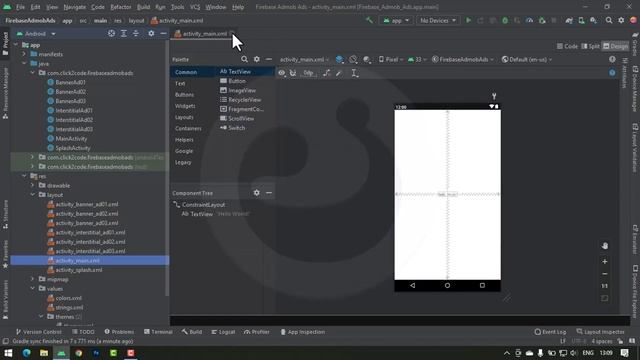Minimize the Palette panel
This screenshot has height=360, width=640.
(x=269, y=60)
